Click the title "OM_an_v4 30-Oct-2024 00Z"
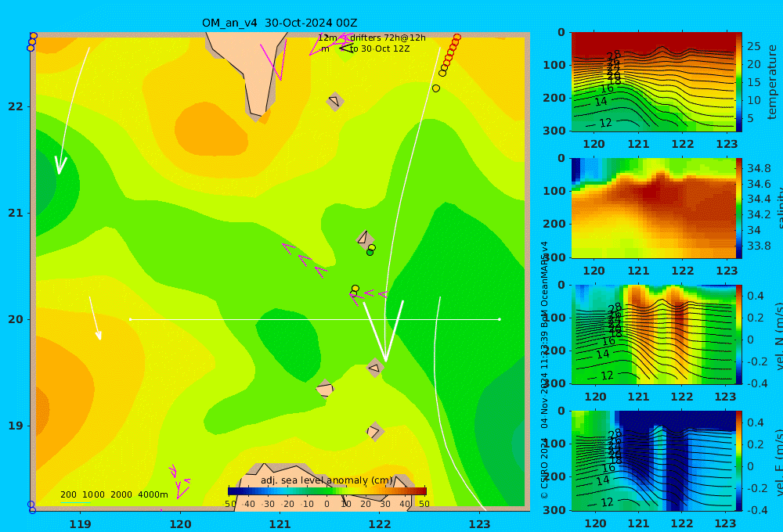 coord(280,23)
